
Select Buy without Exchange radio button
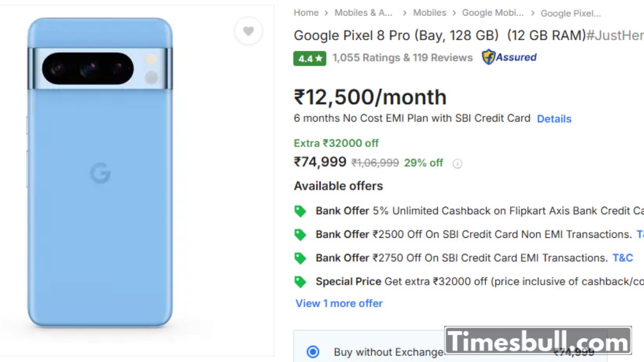point(313,352)
